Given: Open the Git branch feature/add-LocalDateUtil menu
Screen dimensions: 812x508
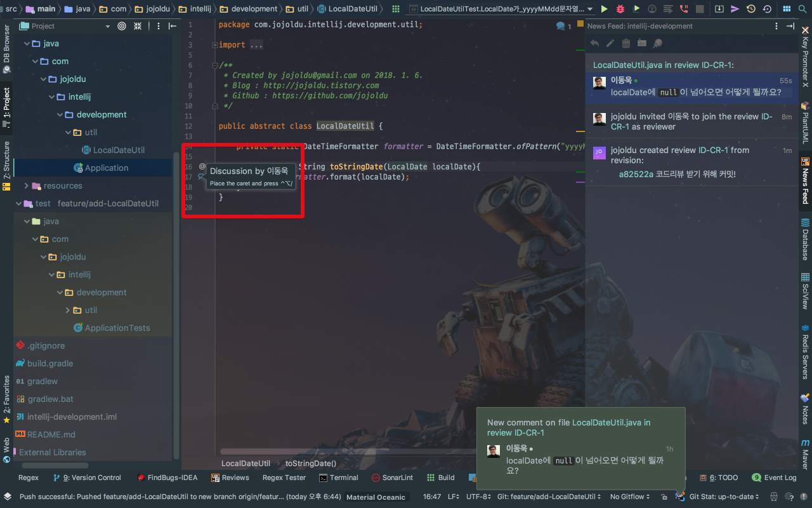Looking at the screenshot, I should (549, 497).
